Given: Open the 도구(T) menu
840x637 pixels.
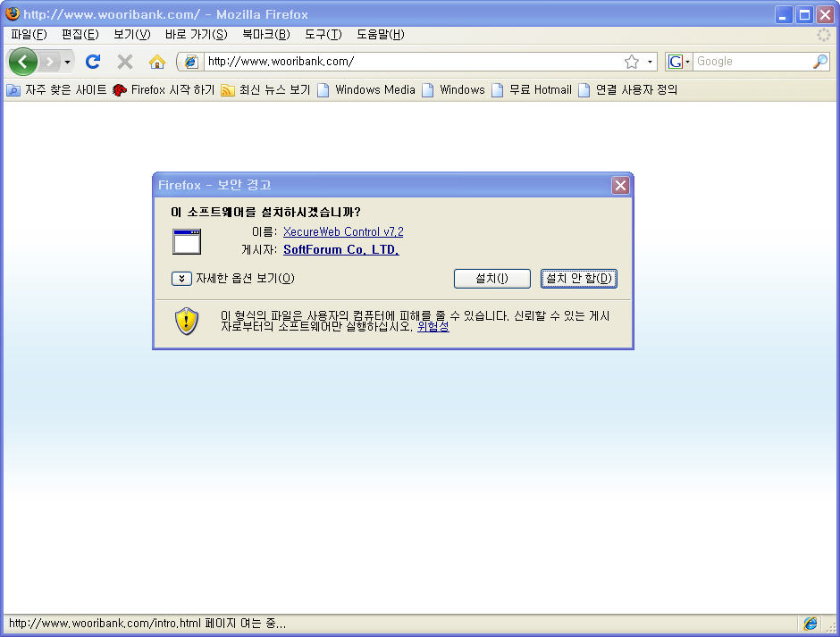Looking at the screenshot, I should (323, 35).
